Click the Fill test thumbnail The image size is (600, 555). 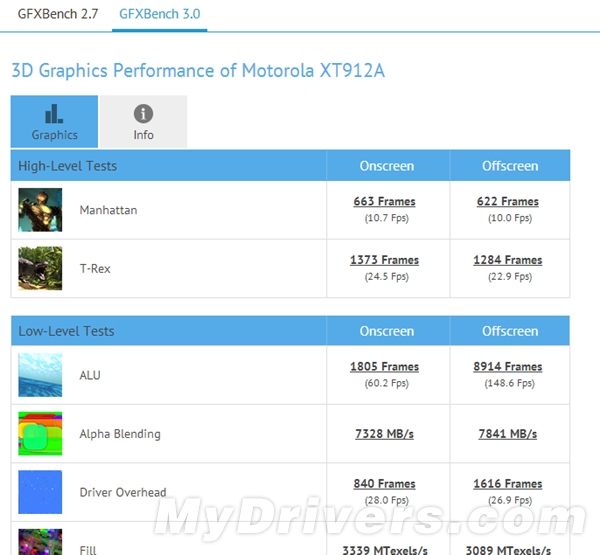point(40,542)
